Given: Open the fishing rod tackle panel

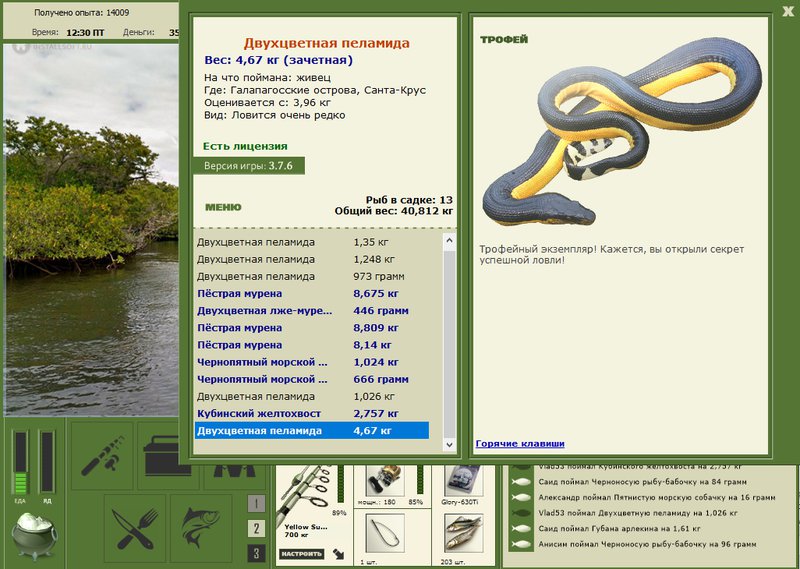Looking at the screenshot, I should pos(102,455).
